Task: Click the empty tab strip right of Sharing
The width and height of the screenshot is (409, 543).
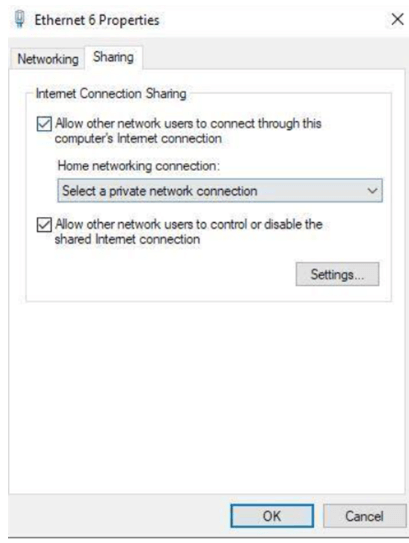Action: (x=274, y=57)
